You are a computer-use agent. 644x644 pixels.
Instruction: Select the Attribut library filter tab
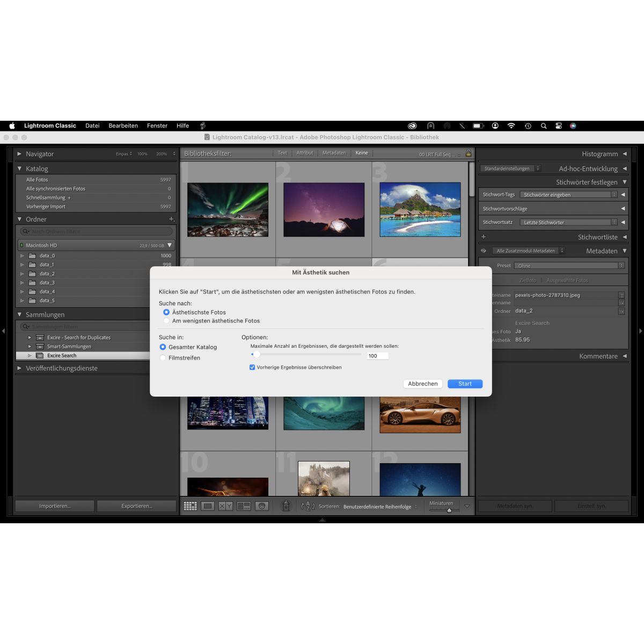point(305,153)
